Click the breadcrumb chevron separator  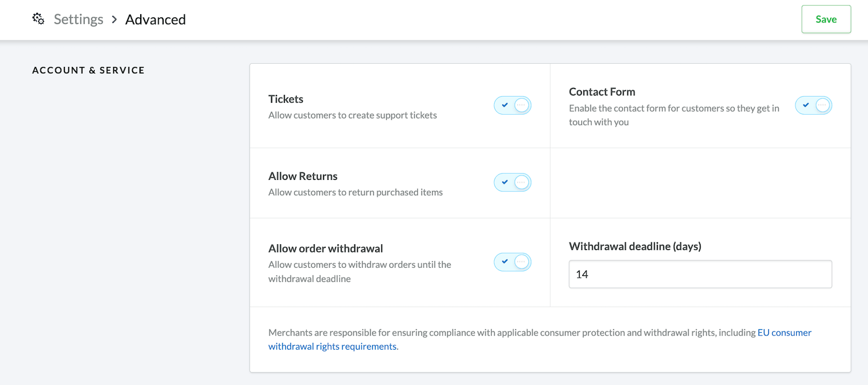click(x=114, y=19)
